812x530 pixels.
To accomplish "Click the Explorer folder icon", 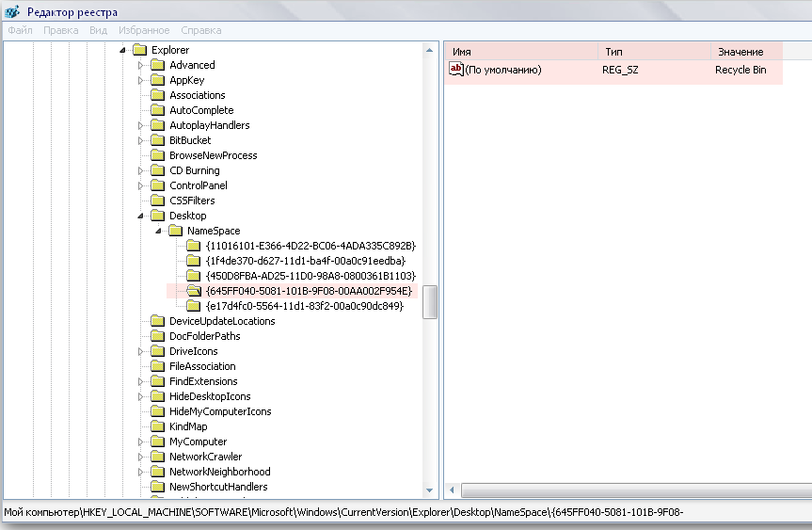I will (140, 50).
